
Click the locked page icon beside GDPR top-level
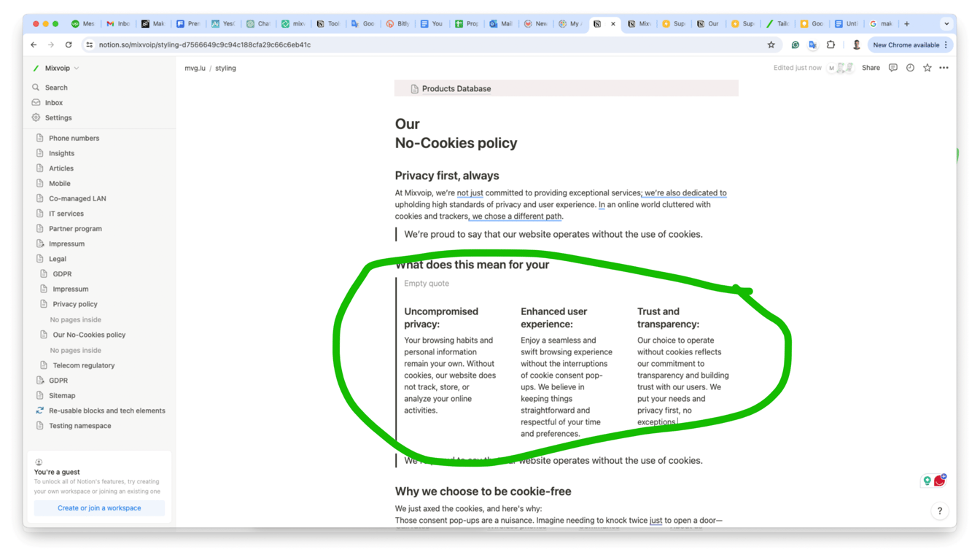(x=40, y=381)
